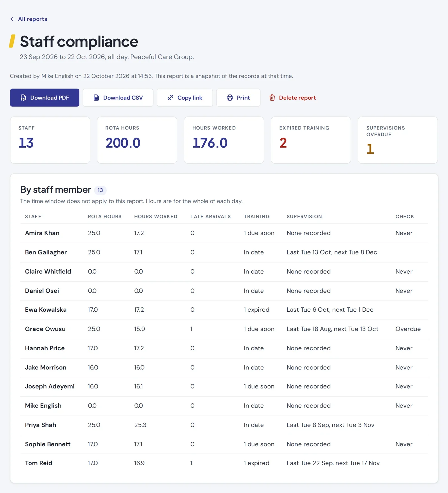Click the Delete report text
The height and width of the screenshot is (493, 448).
(297, 98)
